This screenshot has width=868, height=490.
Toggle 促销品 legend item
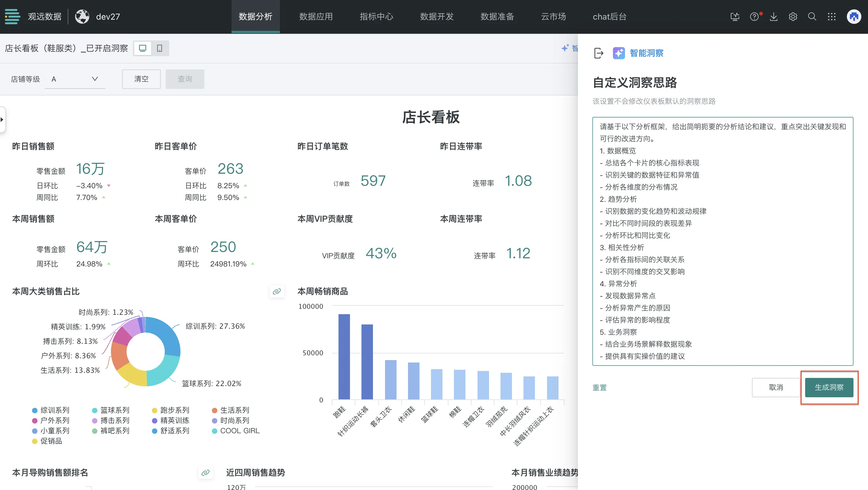point(47,441)
